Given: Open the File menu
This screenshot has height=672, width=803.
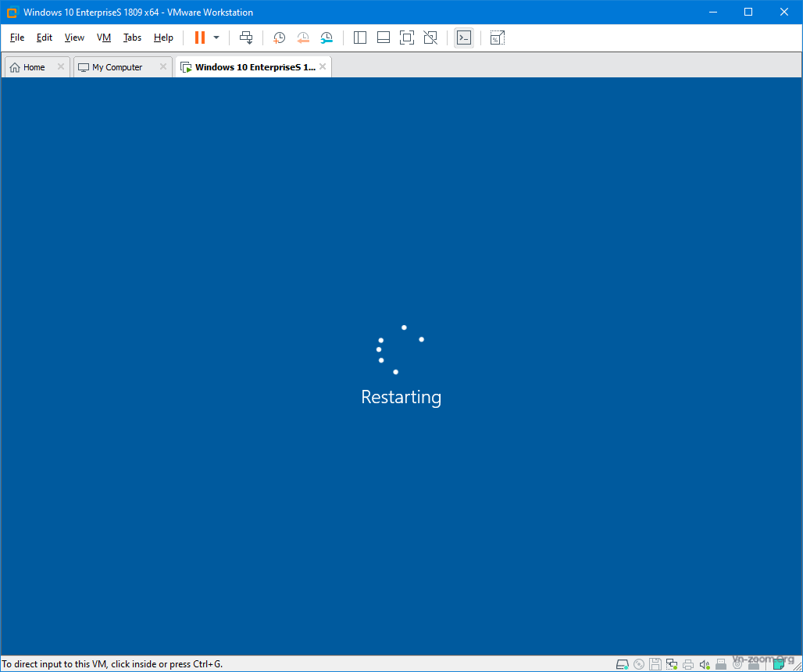Looking at the screenshot, I should click(17, 38).
